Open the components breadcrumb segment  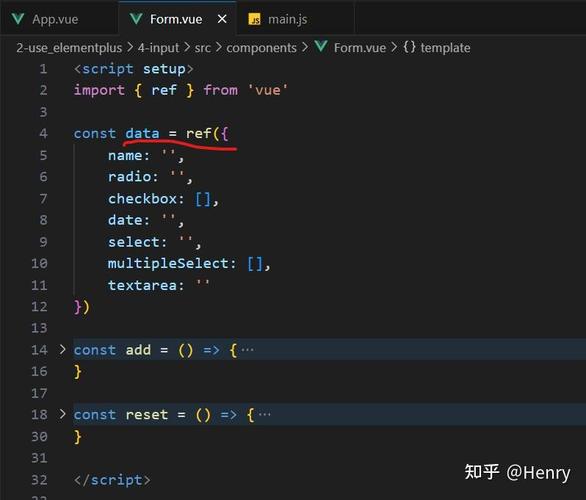[x=262, y=48]
